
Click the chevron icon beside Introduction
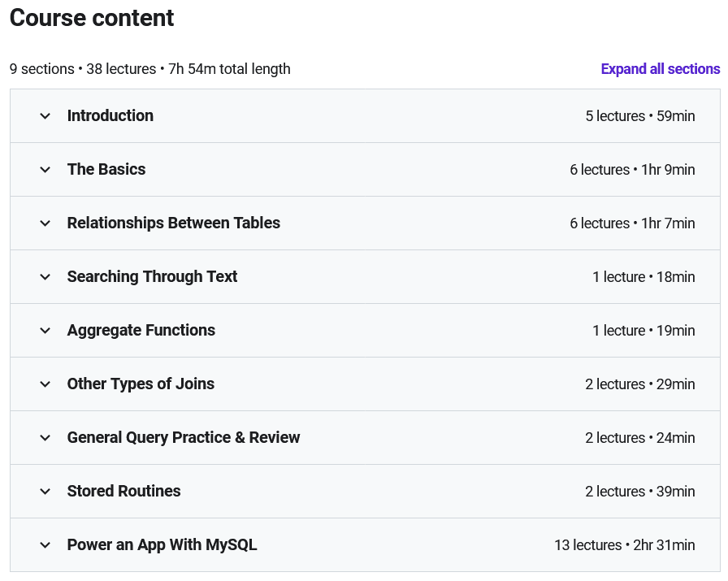[45, 116]
